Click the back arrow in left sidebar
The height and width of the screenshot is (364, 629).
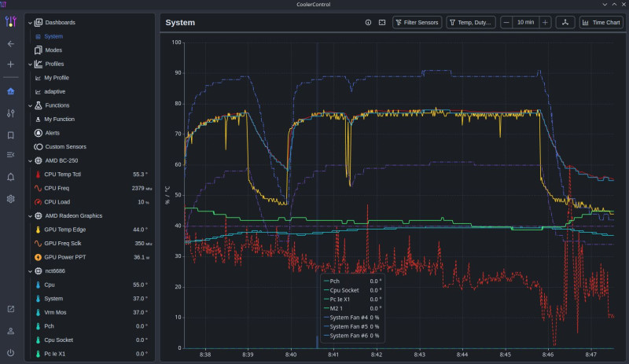click(11, 44)
